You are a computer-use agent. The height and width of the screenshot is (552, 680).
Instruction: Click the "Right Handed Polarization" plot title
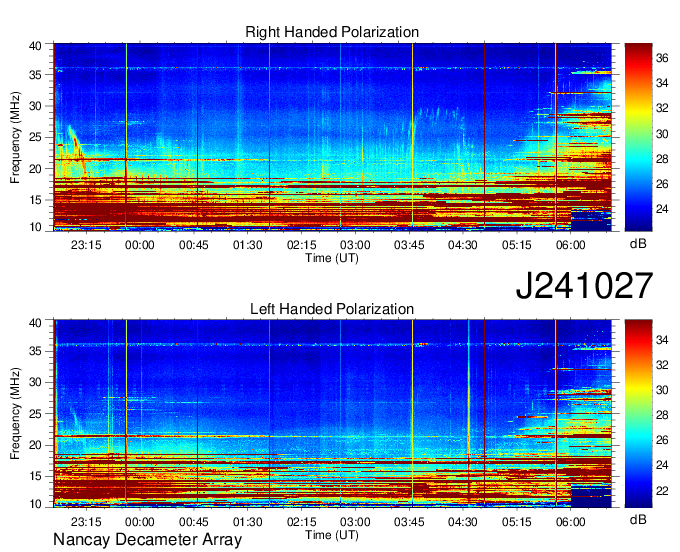click(x=332, y=32)
